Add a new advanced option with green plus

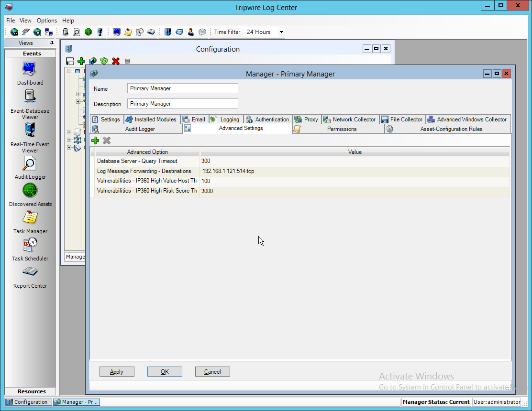[95, 141]
